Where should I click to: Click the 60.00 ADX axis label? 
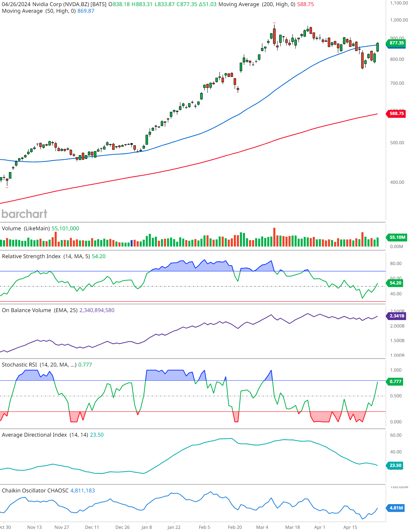[x=396, y=435]
